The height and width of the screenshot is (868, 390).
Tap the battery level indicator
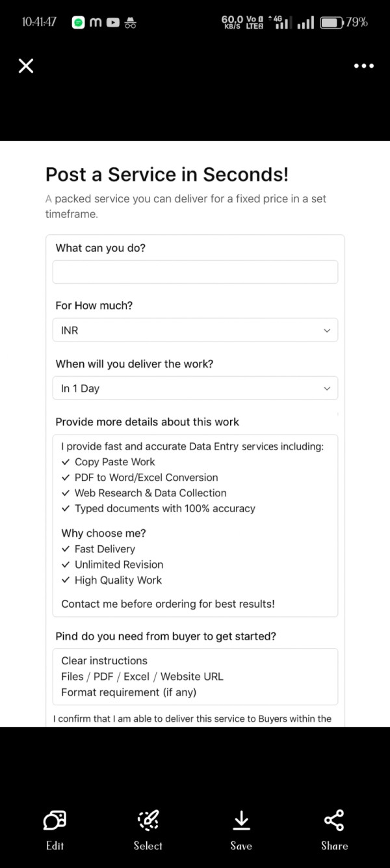(330, 21)
